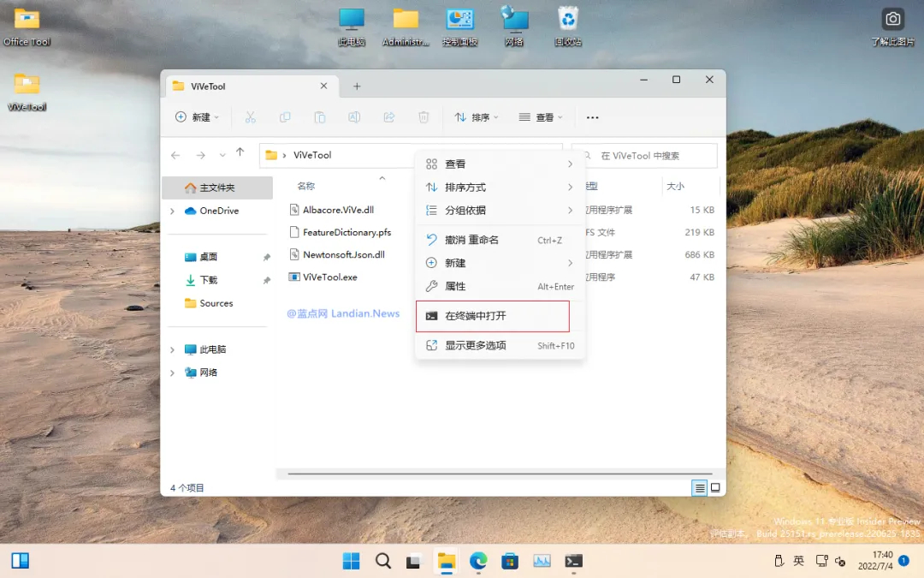Viewport: 924px width, 578px height.
Task: Select the Share icon in the toolbar
Action: click(389, 117)
